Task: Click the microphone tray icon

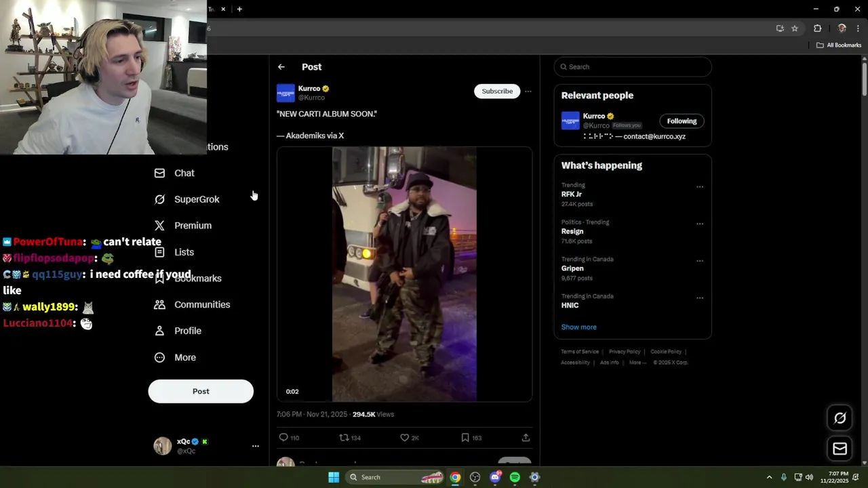Action: pyautogui.click(x=784, y=477)
